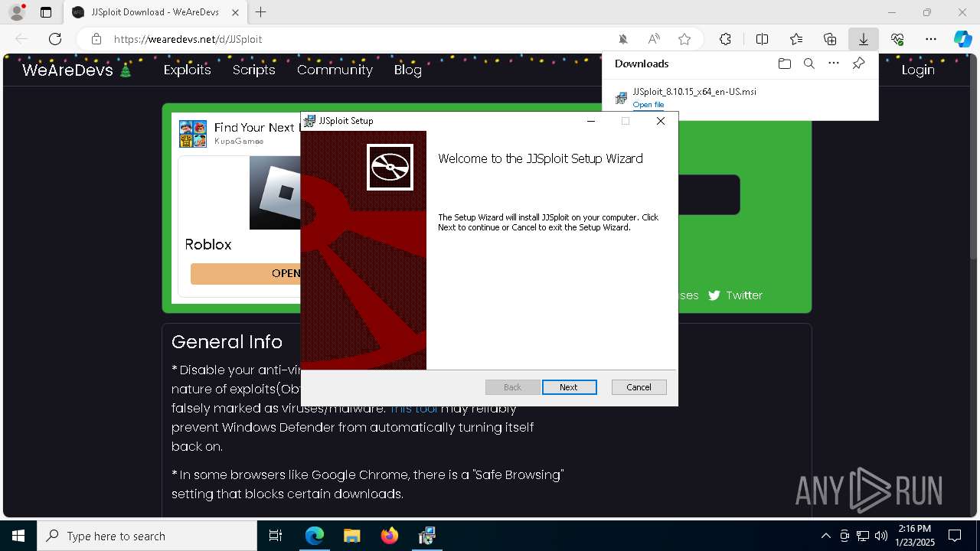Click notifications blocked bell icon

click(x=623, y=39)
